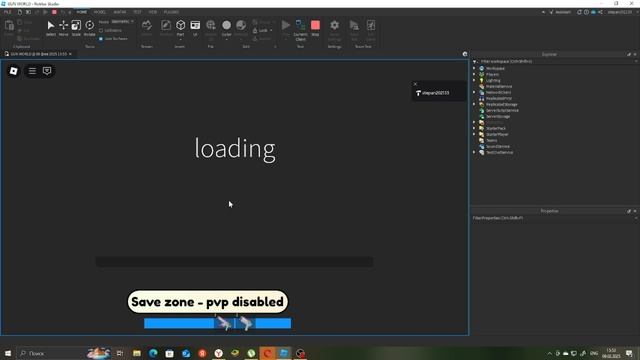Switch to the MODEL ribbon tab
The image size is (640, 360).
100,12
